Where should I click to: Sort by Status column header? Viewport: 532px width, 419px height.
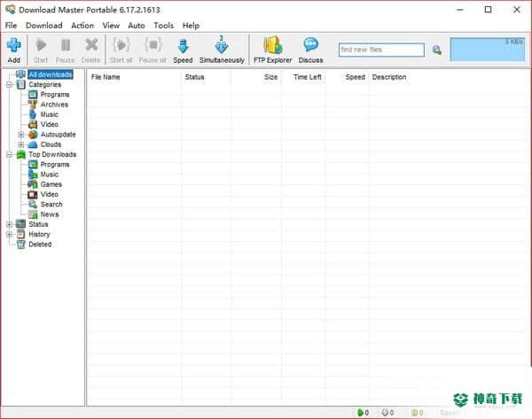click(x=194, y=77)
